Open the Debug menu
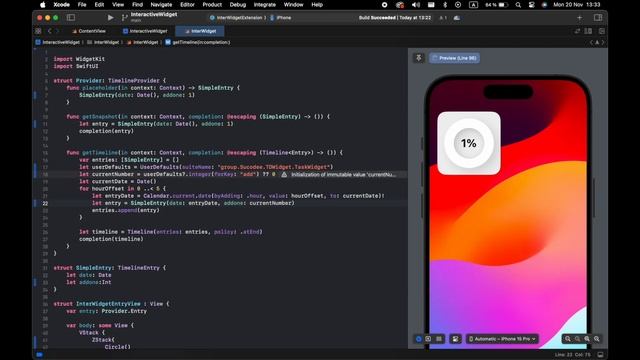 click(x=238, y=5)
